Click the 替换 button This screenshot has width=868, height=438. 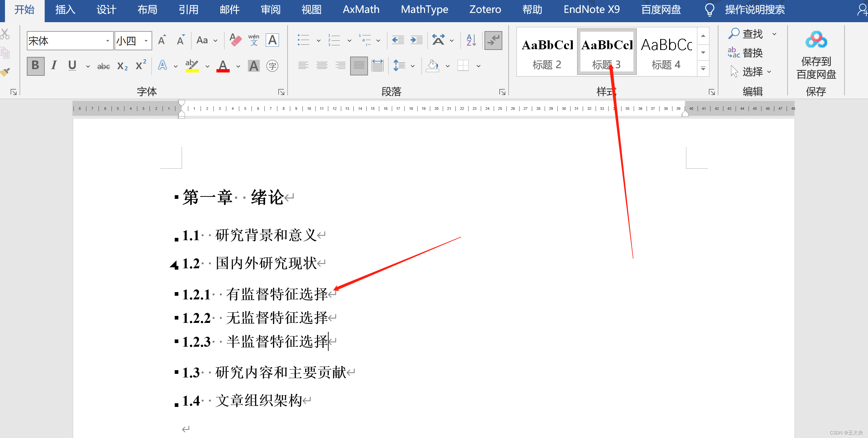745,53
